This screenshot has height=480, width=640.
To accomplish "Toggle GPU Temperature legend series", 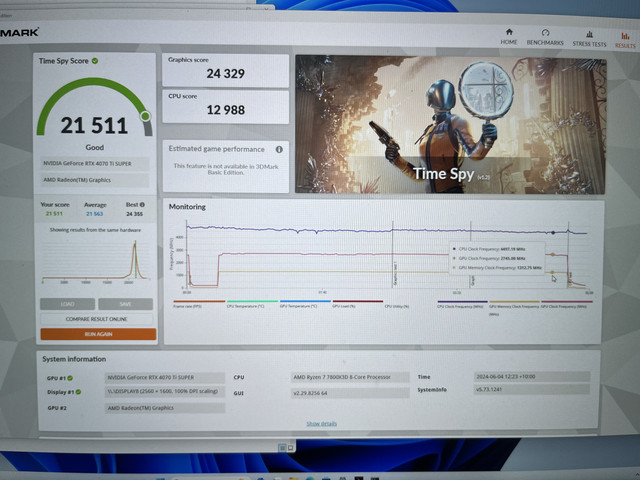I will coord(305,304).
